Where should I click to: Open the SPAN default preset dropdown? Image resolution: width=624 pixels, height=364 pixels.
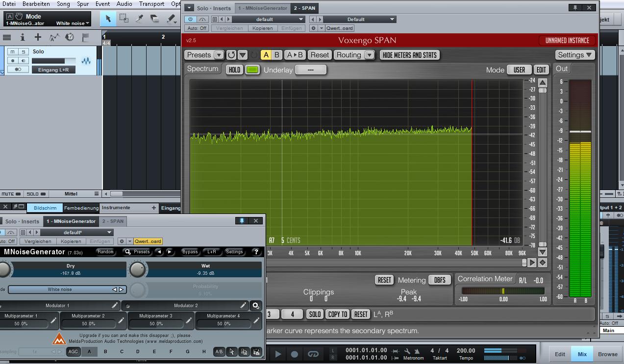pos(269,19)
